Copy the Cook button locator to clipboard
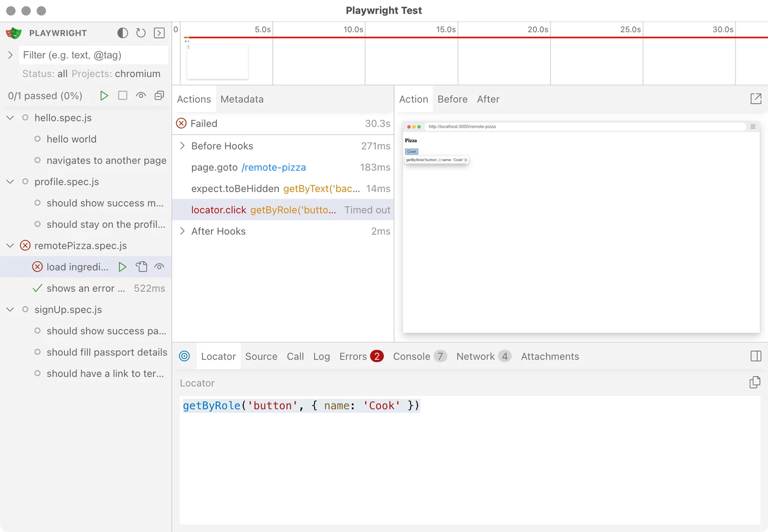Viewport: 768px width, 532px height. 755,382
